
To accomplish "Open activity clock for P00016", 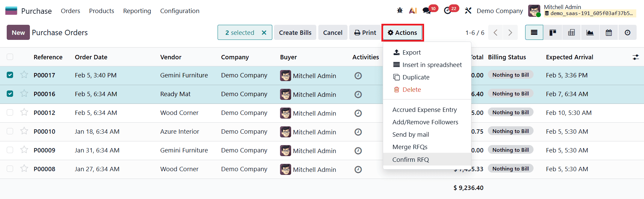I will [358, 94].
